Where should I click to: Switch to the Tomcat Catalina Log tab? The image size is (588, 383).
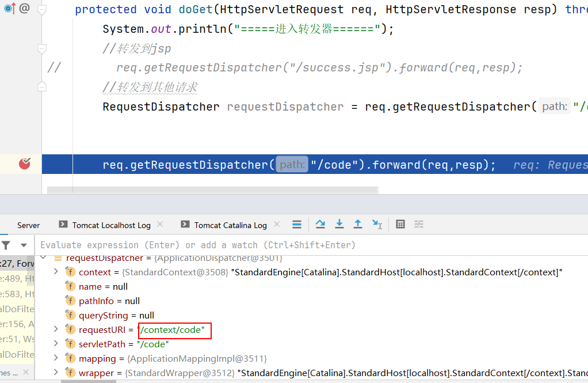tap(230, 225)
